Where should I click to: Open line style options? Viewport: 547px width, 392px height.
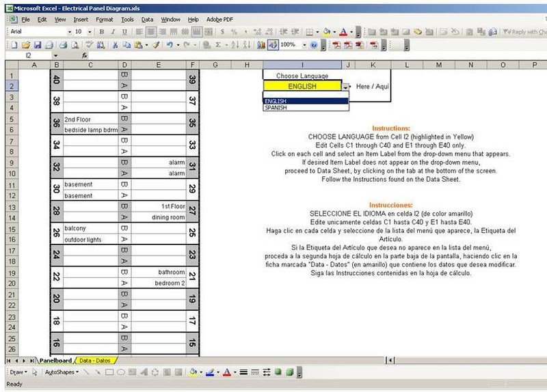tap(243, 372)
